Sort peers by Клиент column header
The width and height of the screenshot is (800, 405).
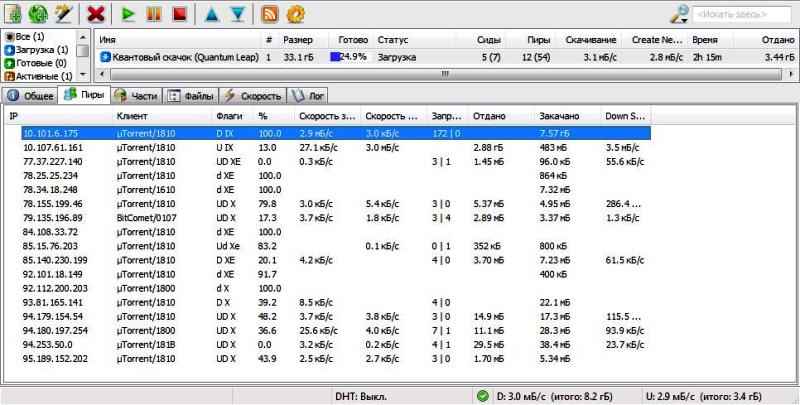(x=162, y=116)
